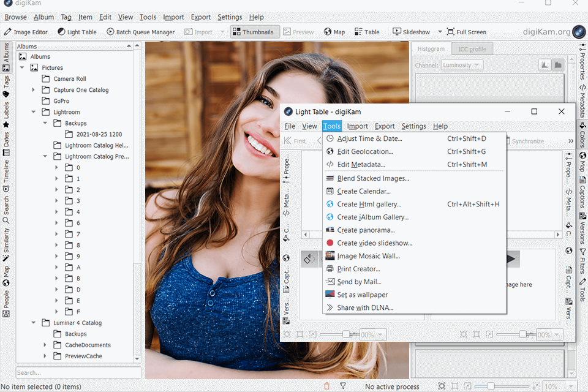Expand the Capture One Catalog folder

[34, 90]
